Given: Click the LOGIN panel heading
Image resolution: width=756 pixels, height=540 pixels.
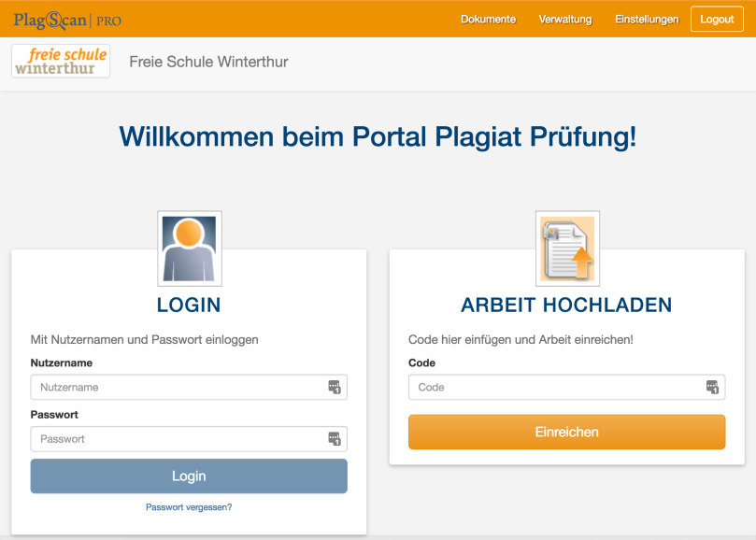Looking at the screenshot, I should [x=189, y=306].
